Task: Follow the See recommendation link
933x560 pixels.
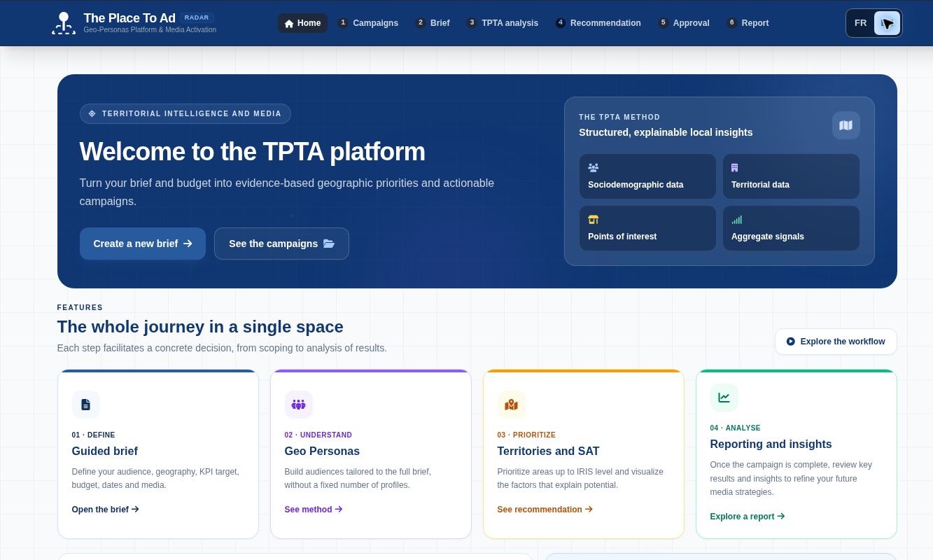Action: coord(545,510)
